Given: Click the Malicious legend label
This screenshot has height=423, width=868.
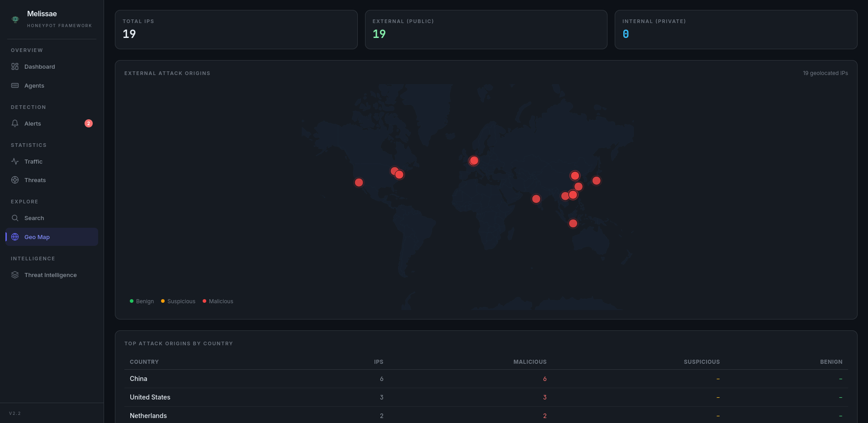Looking at the screenshot, I should coord(221,301).
